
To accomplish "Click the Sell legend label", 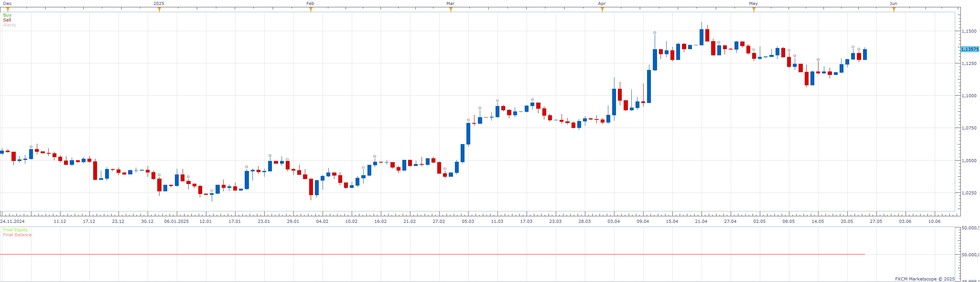I will 7,20.
